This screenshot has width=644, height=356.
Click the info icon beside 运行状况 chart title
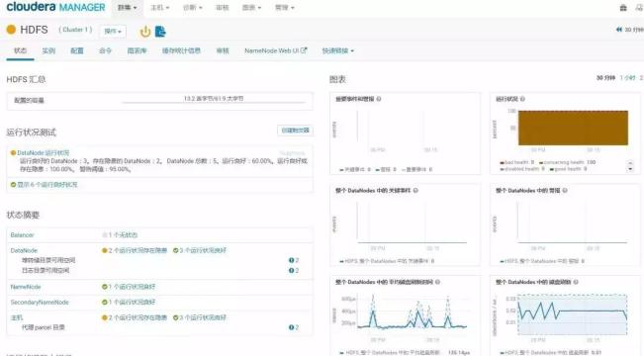[522, 99]
